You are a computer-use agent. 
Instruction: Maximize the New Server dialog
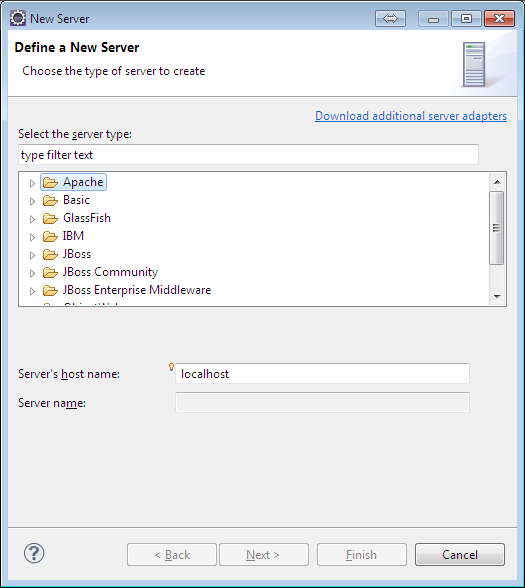[466, 18]
